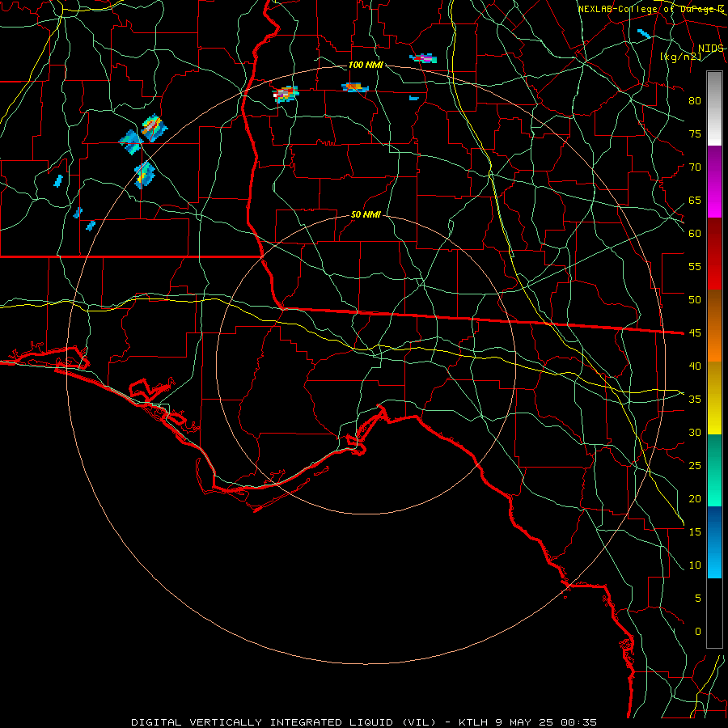Click the [kg/m2] units label
Viewport: 728px width, 728px height.
pos(680,57)
